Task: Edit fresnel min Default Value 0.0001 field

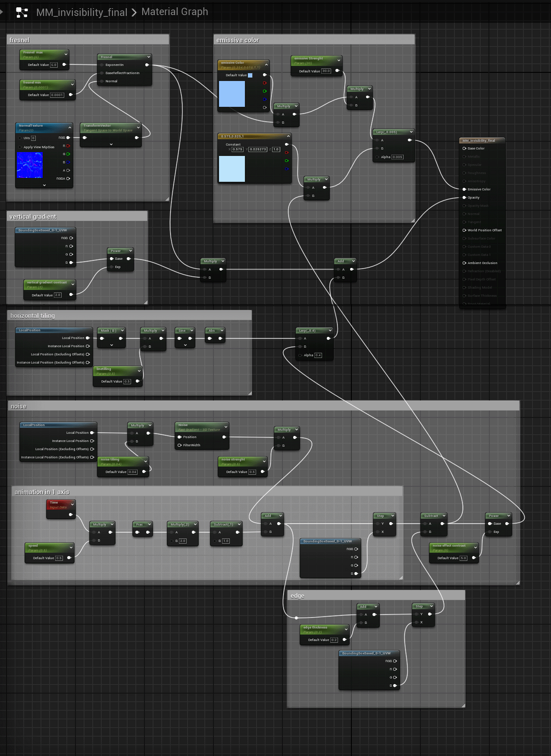Action: pyautogui.click(x=57, y=95)
